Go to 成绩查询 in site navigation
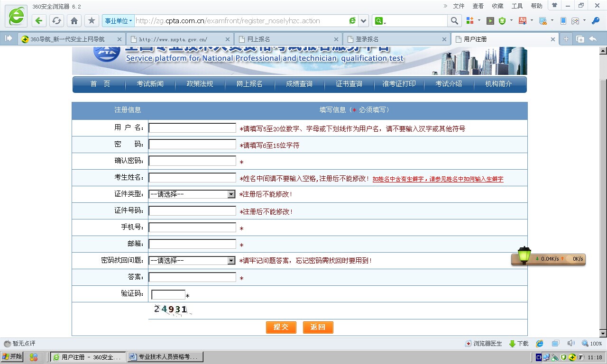 299,84
